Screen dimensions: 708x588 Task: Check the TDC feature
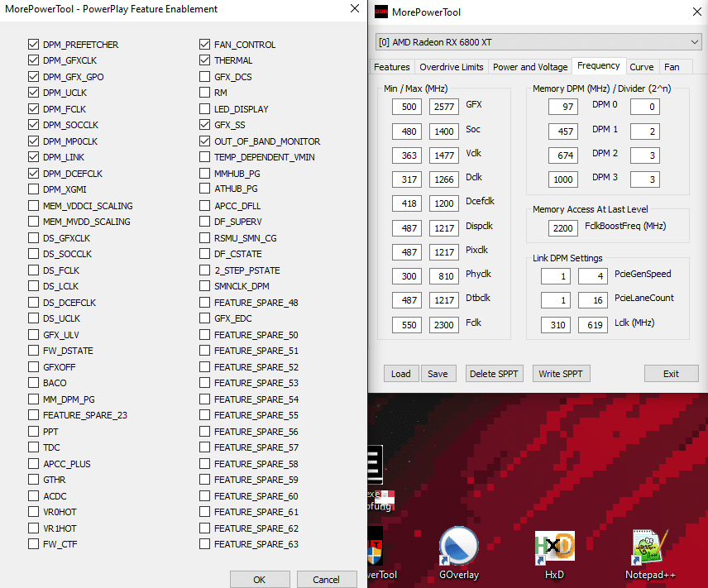33,447
